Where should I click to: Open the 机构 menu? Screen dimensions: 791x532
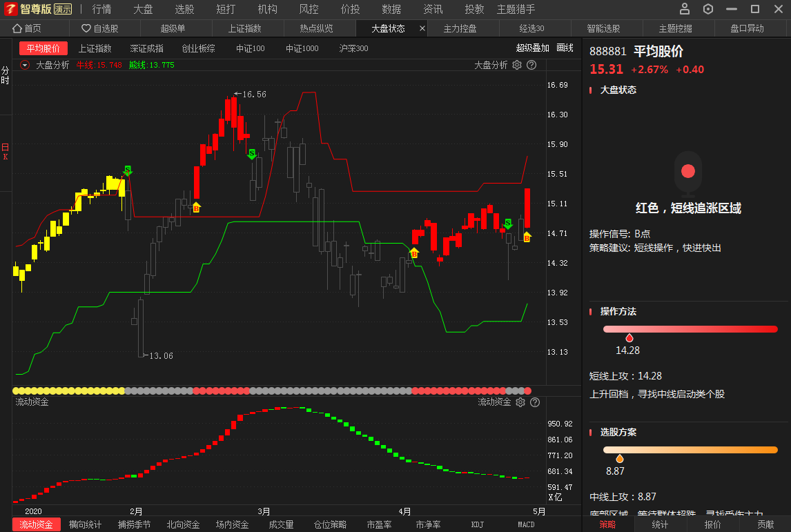pyautogui.click(x=267, y=9)
